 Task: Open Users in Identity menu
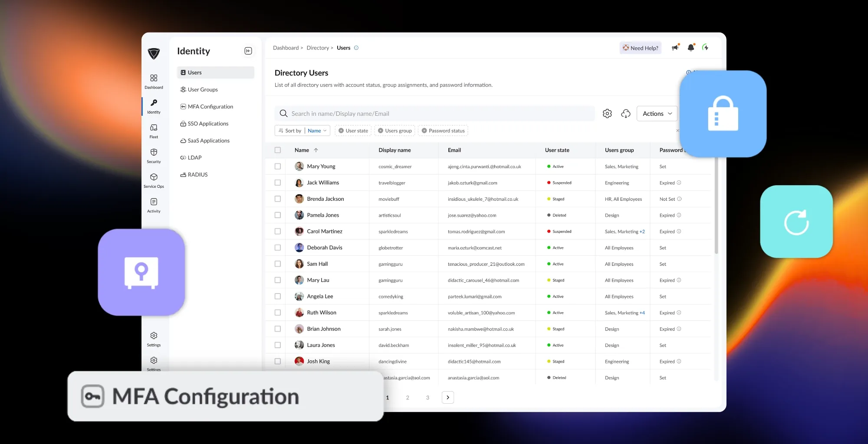[216, 72]
